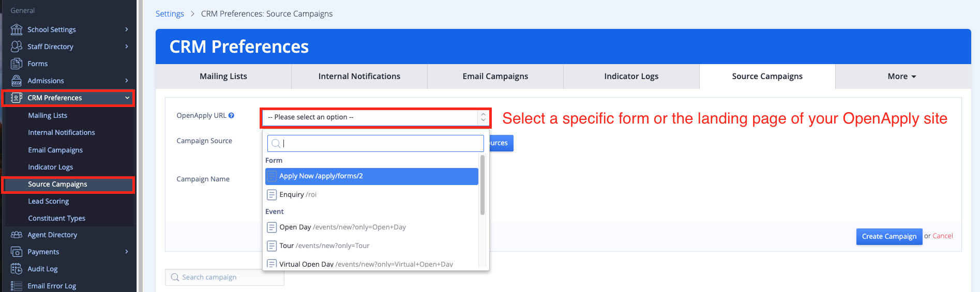The height and width of the screenshot is (292, 980).
Task: Click the School Settings building icon
Action: (17, 29)
